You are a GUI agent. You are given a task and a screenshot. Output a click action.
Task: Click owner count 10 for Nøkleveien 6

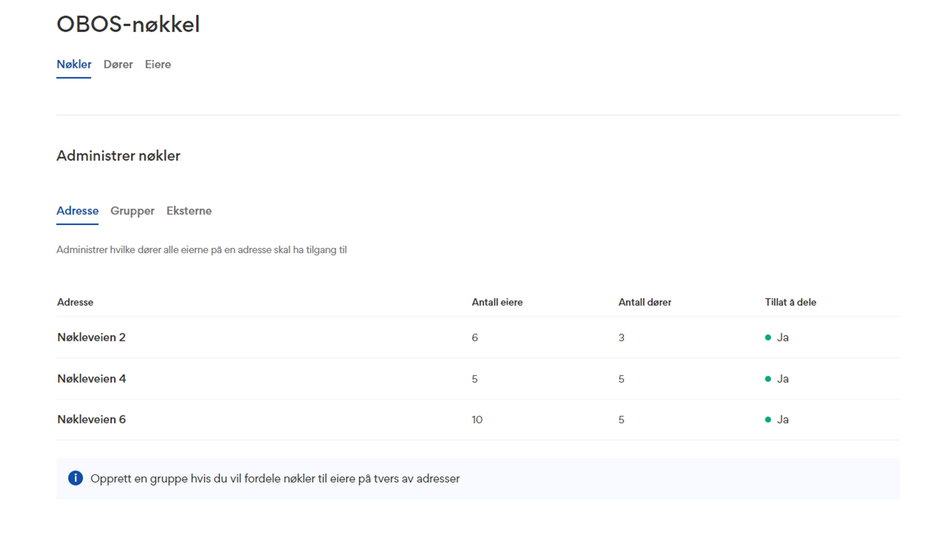(x=477, y=419)
